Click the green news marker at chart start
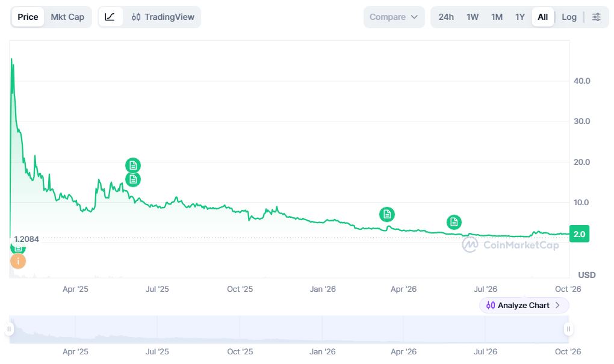 tap(18, 248)
